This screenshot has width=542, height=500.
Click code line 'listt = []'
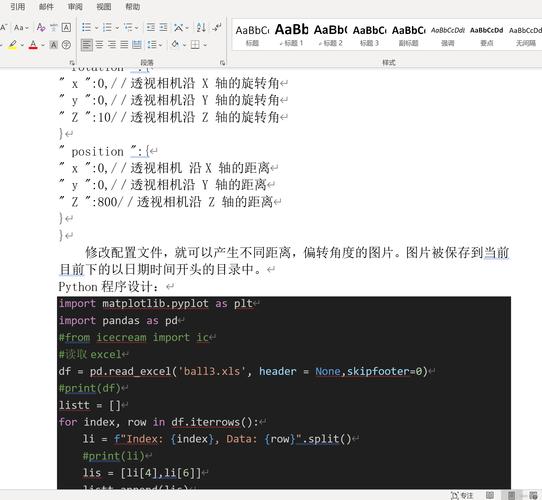pos(90,405)
